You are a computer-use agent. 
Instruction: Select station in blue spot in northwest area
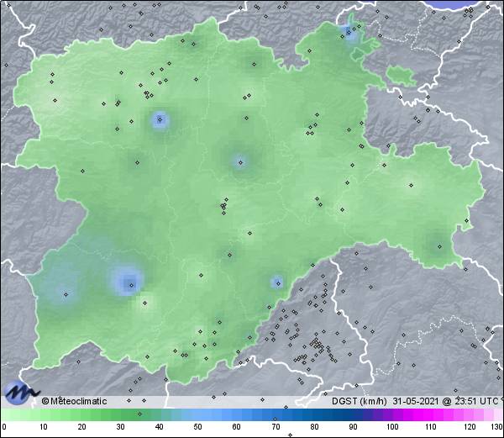(x=160, y=120)
